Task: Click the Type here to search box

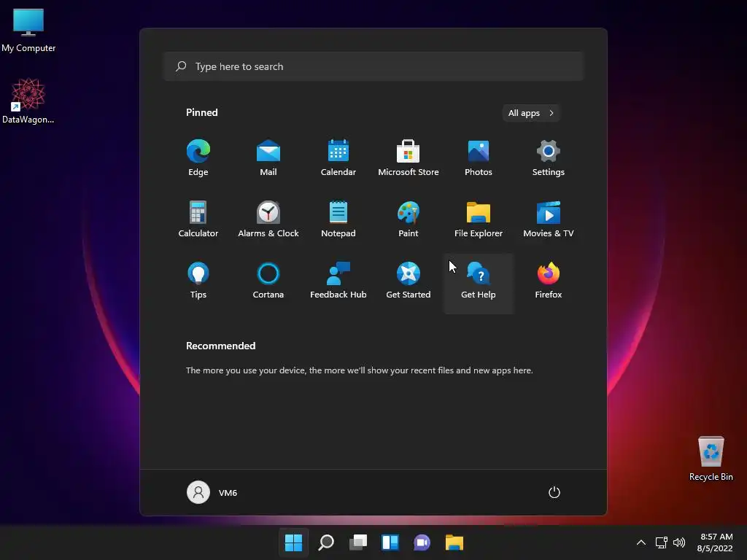Action: (373, 66)
